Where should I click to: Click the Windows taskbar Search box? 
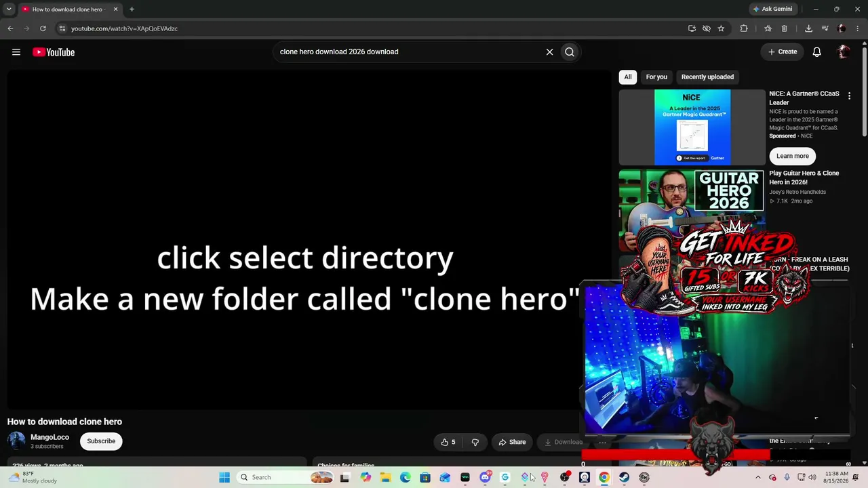click(x=286, y=477)
